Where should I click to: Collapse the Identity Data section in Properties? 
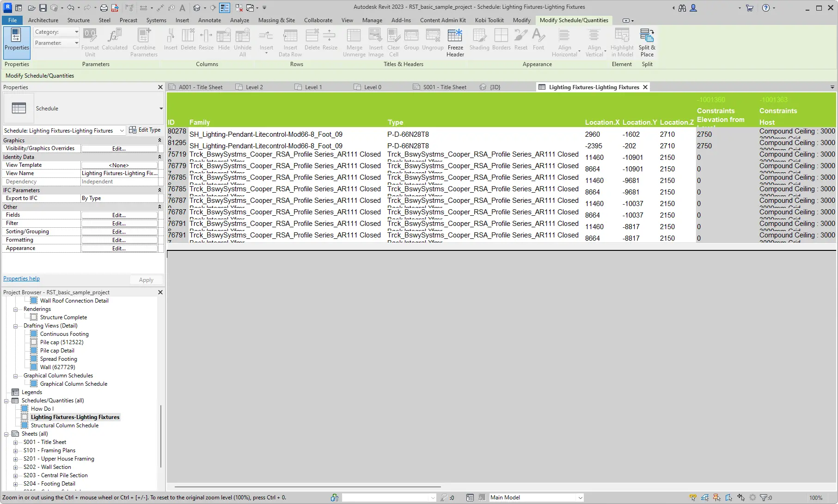click(159, 157)
